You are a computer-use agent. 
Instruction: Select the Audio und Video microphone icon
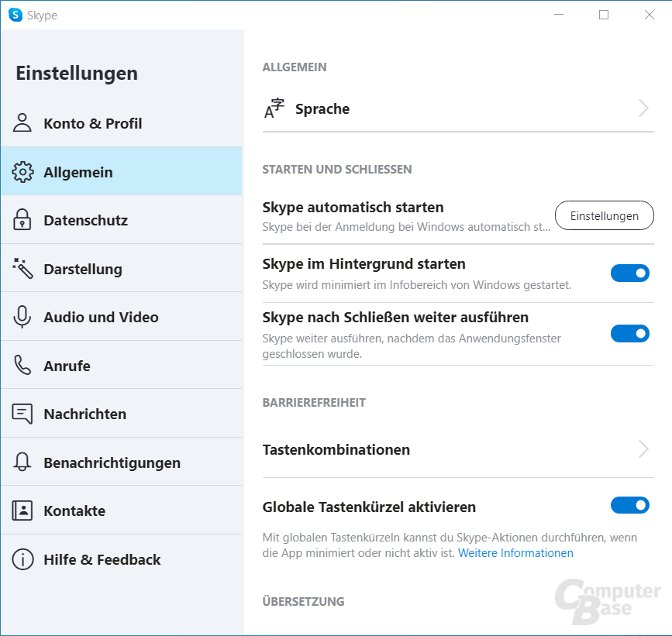click(x=22, y=316)
